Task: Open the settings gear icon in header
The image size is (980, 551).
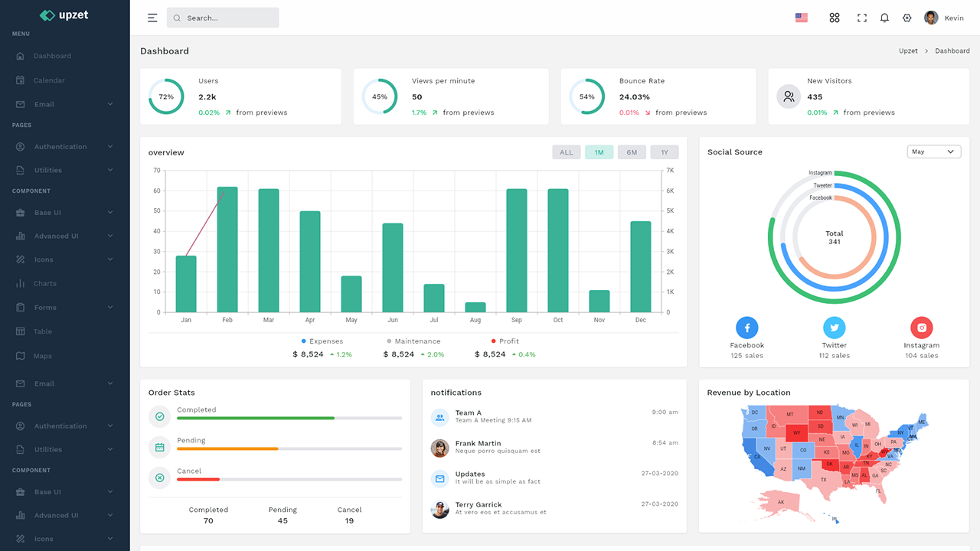Action: click(x=907, y=18)
